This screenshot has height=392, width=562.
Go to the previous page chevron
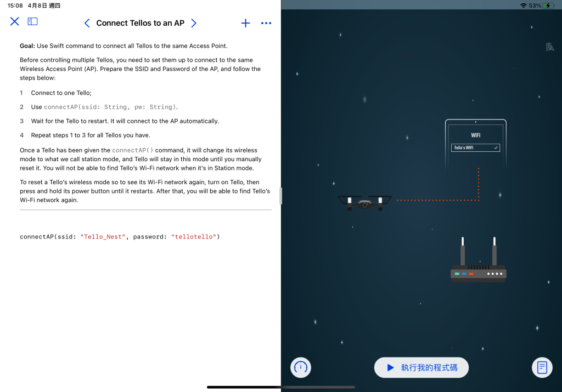tap(87, 23)
